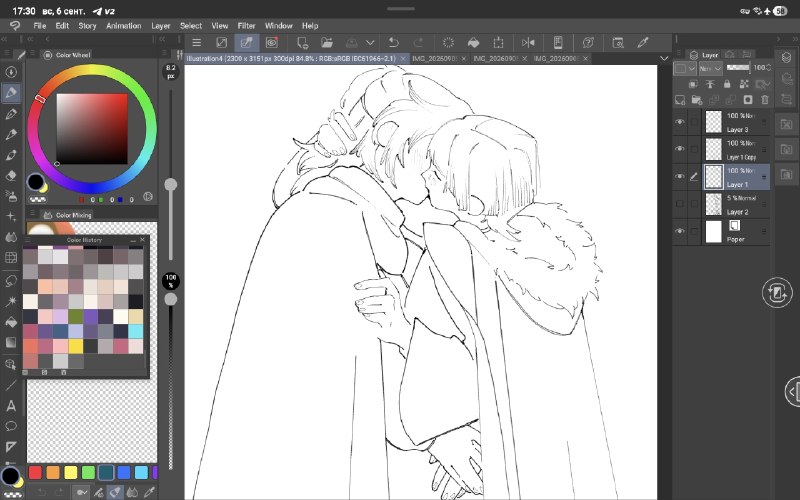Open the blending mode dropdown in Layer panel
The image size is (800, 500).
[x=710, y=68]
